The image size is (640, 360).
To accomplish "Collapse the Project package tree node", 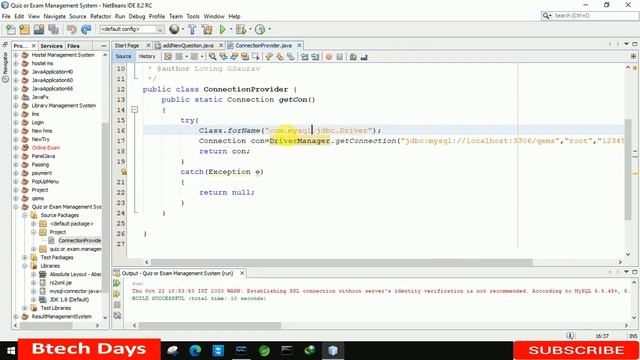I will click(x=34, y=232).
